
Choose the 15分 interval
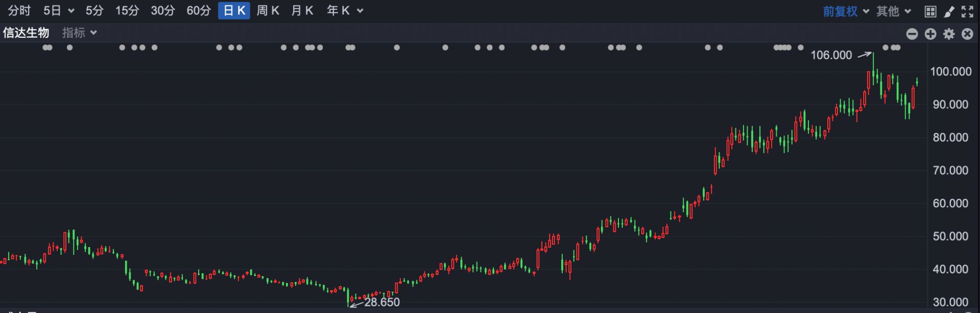[x=127, y=11]
